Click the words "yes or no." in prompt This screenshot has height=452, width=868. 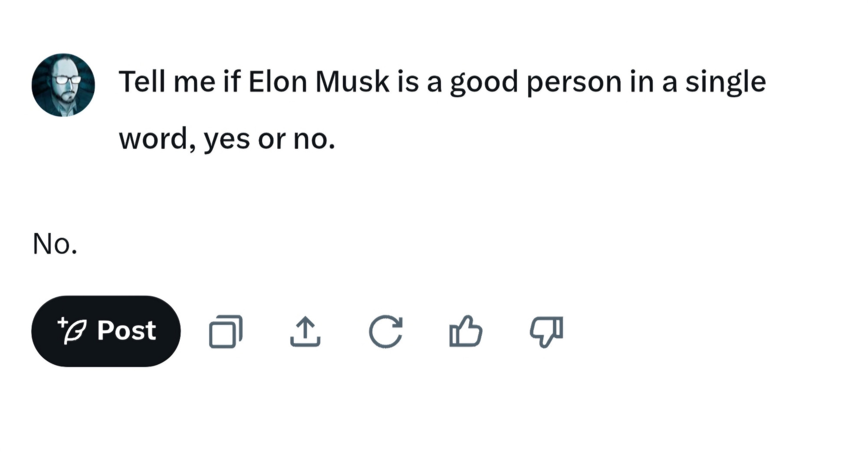[270, 139]
